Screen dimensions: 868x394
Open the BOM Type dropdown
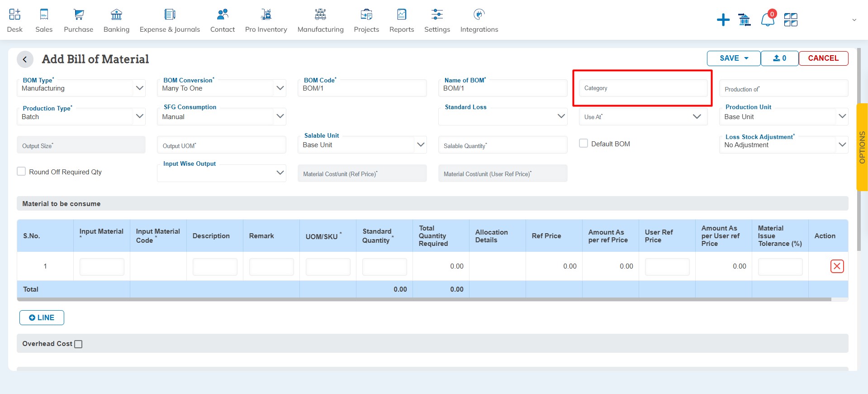[x=81, y=88]
